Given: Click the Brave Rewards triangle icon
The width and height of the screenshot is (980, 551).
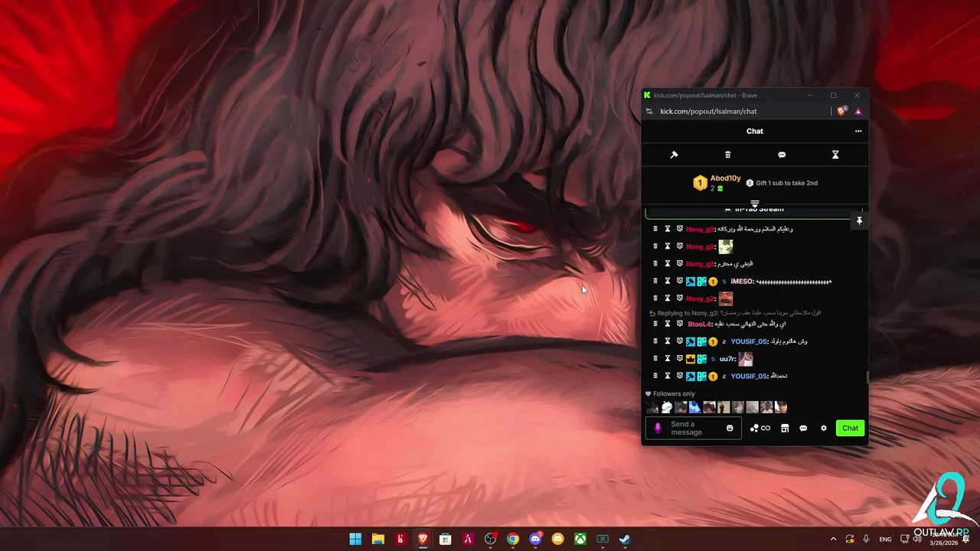Looking at the screenshot, I should coord(858,111).
